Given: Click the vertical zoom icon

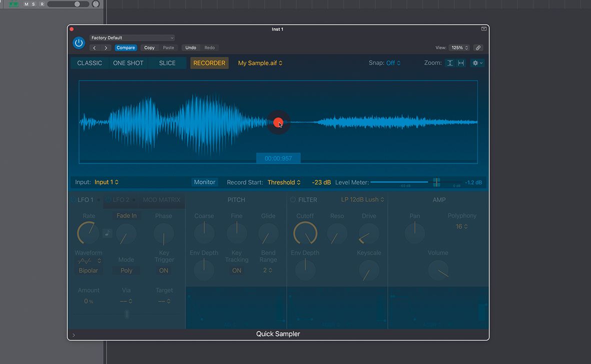Looking at the screenshot, I should (x=450, y=63).
